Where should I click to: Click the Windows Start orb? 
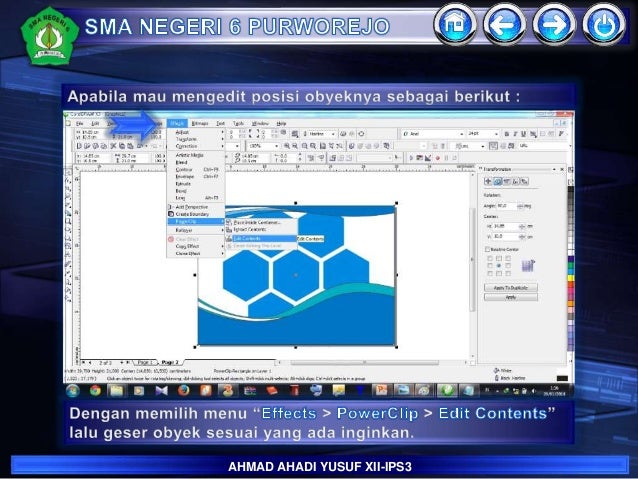[73, 391]
